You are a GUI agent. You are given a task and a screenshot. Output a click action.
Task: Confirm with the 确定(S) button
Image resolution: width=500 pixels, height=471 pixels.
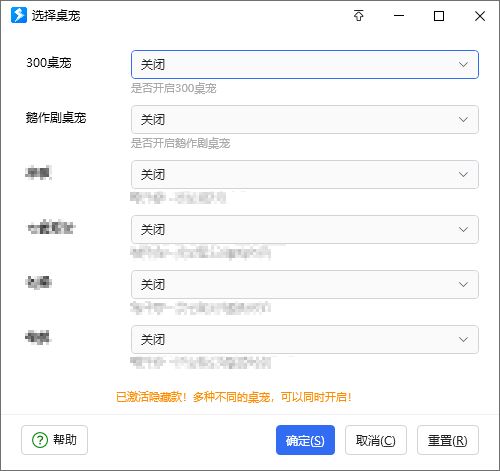(305, 440)
